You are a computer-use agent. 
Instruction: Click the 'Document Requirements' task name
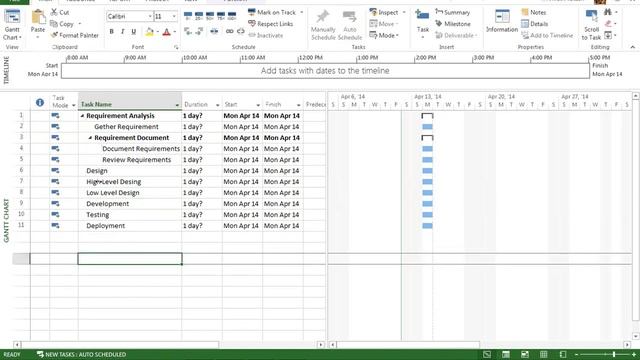[x=141, y=149]
